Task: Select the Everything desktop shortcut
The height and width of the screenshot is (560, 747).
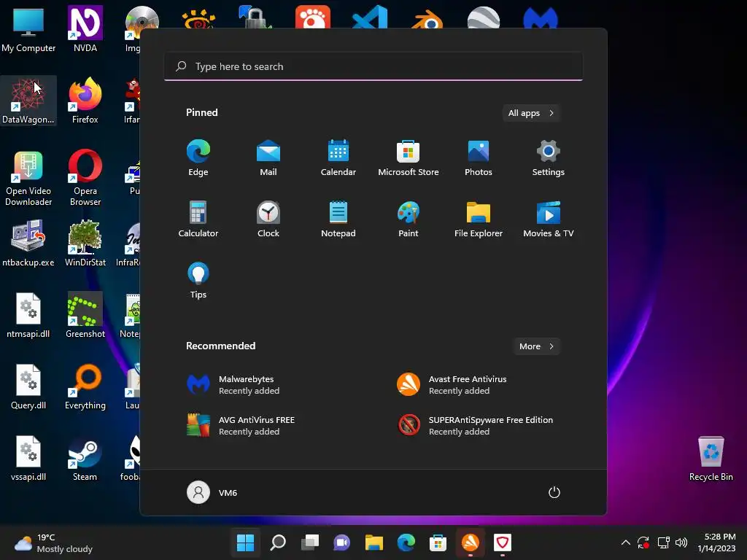Action: pos(85,386)
